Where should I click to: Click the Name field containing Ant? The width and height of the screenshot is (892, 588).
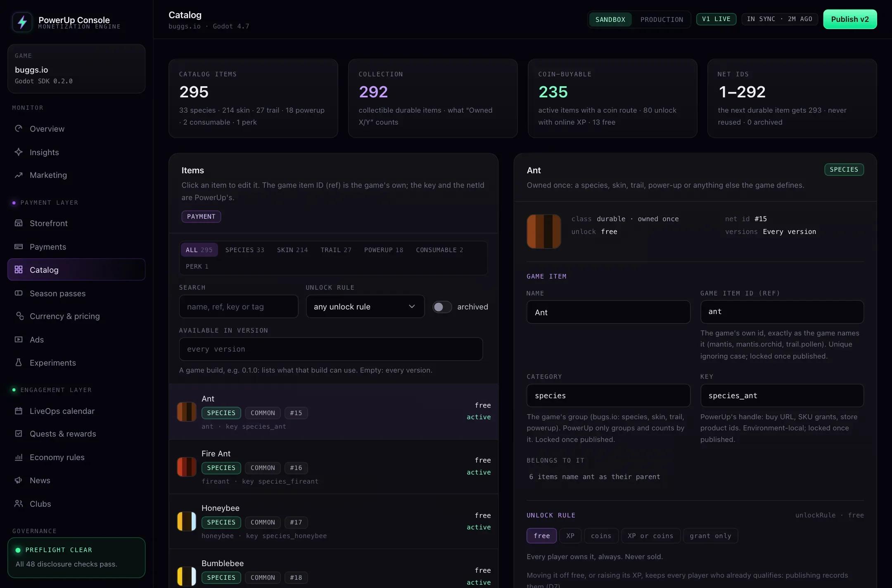click(x=608, y=312)
